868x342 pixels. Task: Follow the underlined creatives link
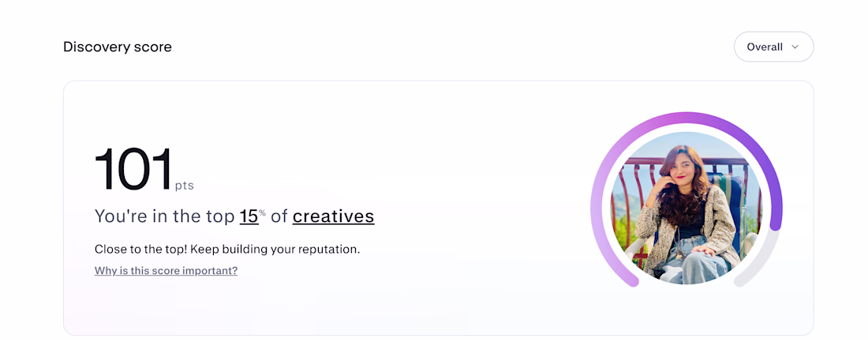point(333,216)
